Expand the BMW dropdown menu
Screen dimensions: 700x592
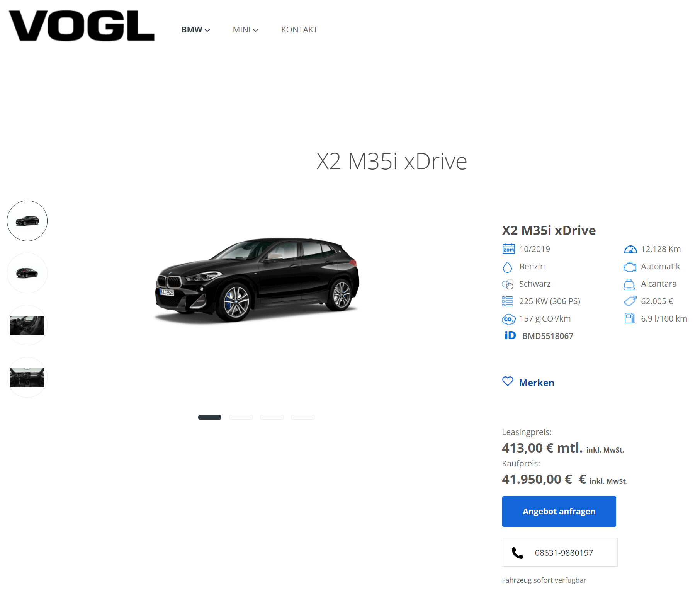[x=195, y=30]
